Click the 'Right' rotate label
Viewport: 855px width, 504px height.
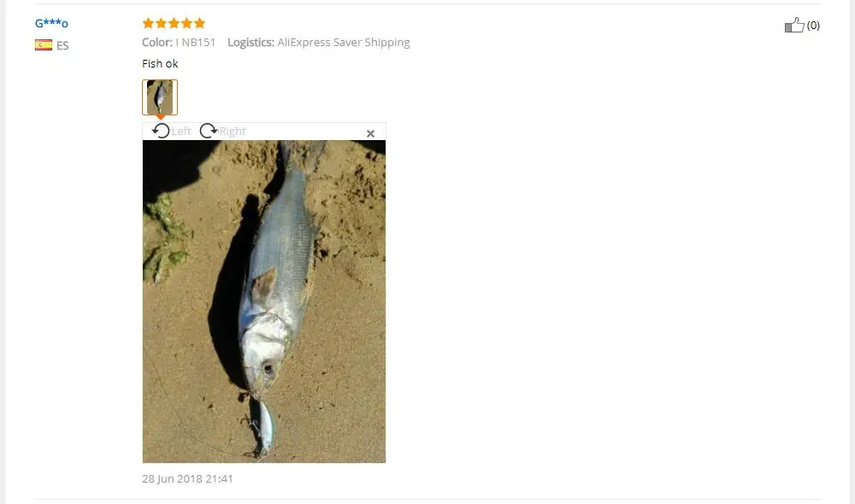click(x=233, y=132)
